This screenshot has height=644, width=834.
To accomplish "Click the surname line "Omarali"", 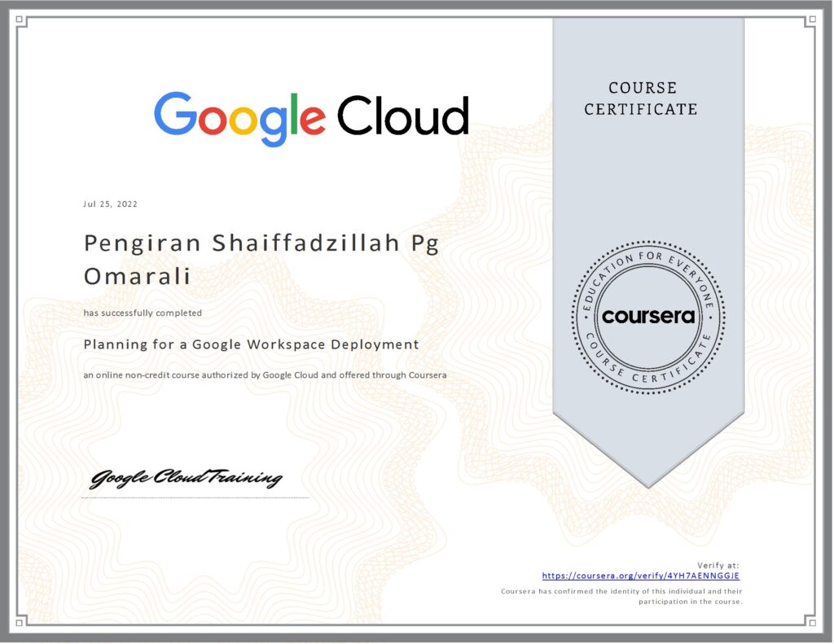I will coord(137,277).
